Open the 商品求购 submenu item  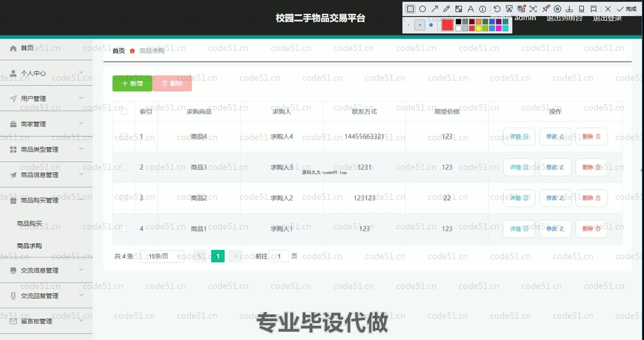pyautogui.click(x=29, y=246)
